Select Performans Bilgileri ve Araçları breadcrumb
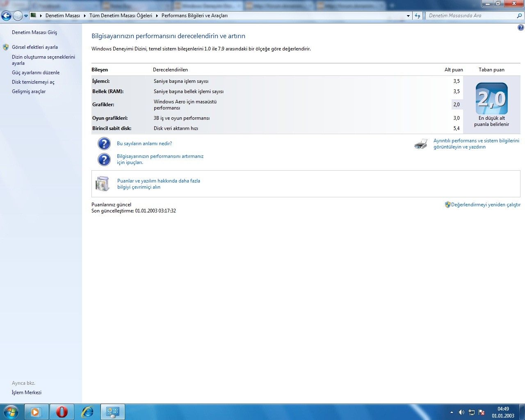The width and height of the screenshot is (525, 420). (194, 16)
